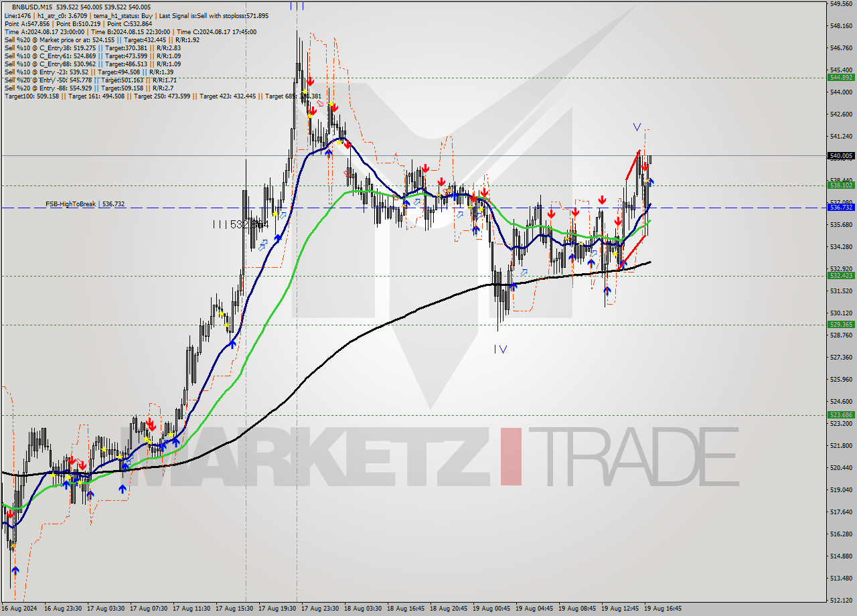Click the 512.120 price axis label
This screenshot has width=857, height=616.
point(840,600)
